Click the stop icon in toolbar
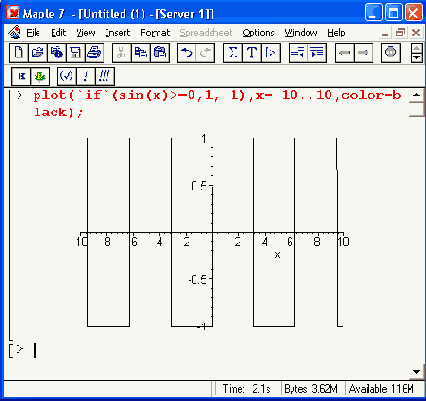 click(391, 53)
